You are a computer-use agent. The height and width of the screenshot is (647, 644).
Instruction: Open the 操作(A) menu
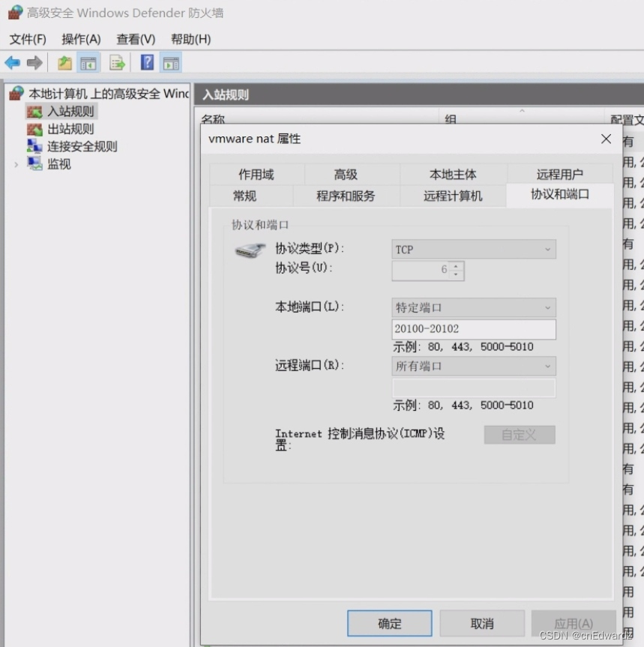coord(81,39)
